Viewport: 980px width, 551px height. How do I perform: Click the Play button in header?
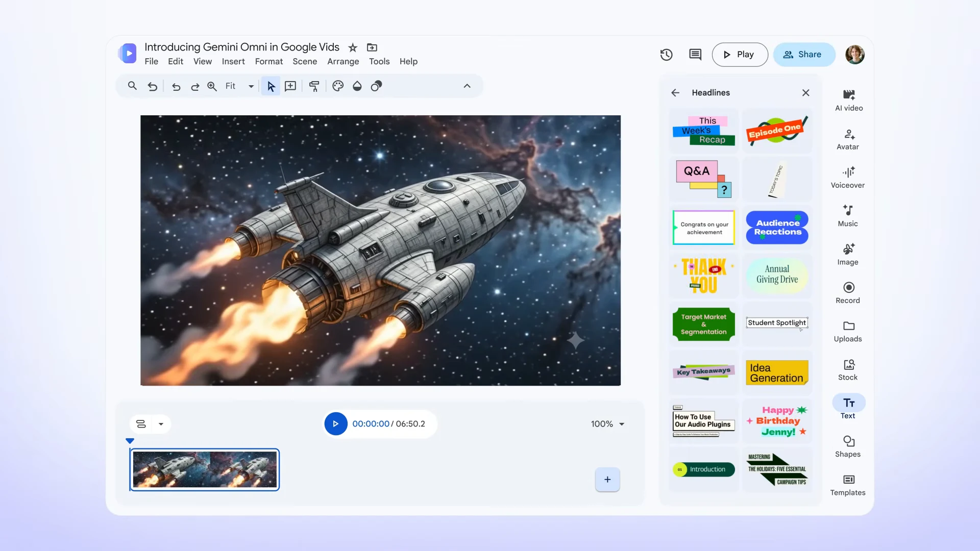(x=740, y=55)
